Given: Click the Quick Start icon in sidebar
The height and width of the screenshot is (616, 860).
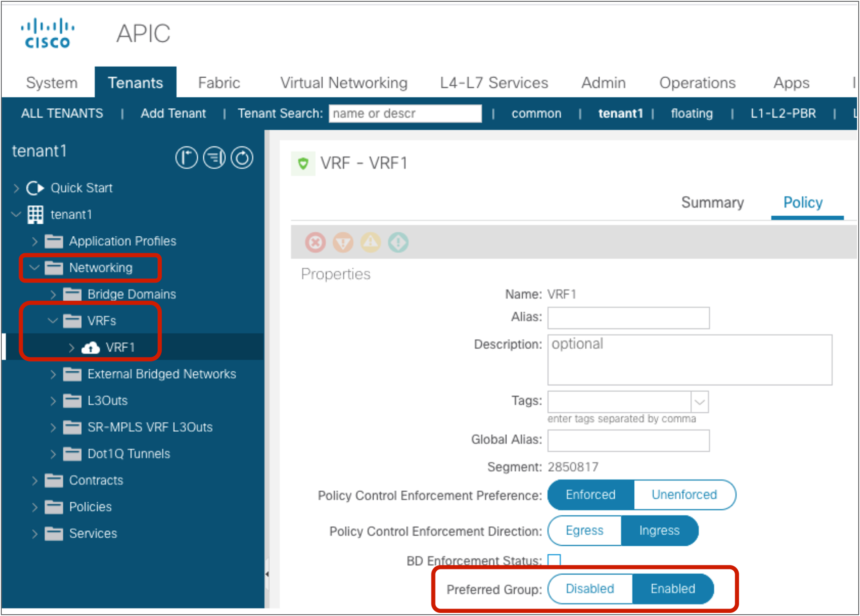Looking at the screenshot, I should coord(35,188).
